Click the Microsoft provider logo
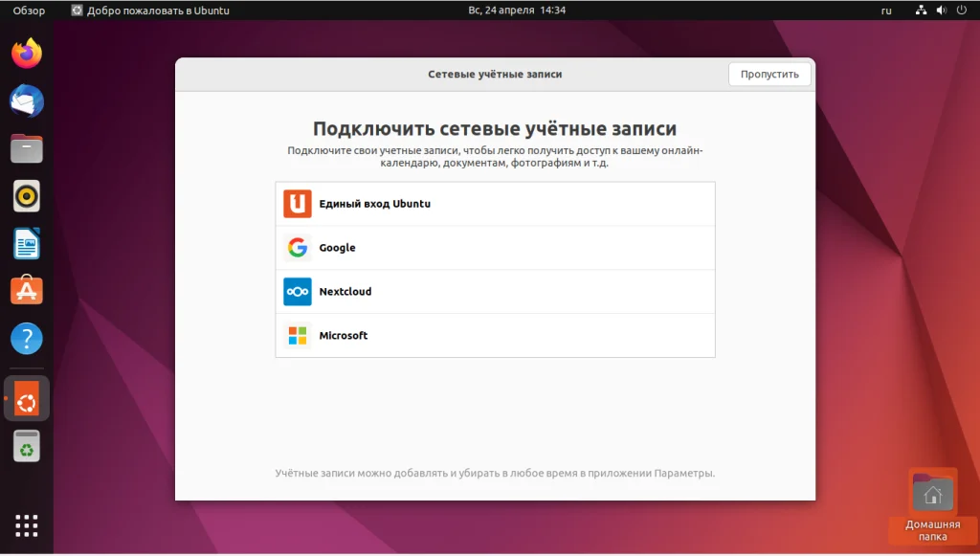Image resolution: width=980 pixels, height=556 pixels. click(x=297, y=335)
